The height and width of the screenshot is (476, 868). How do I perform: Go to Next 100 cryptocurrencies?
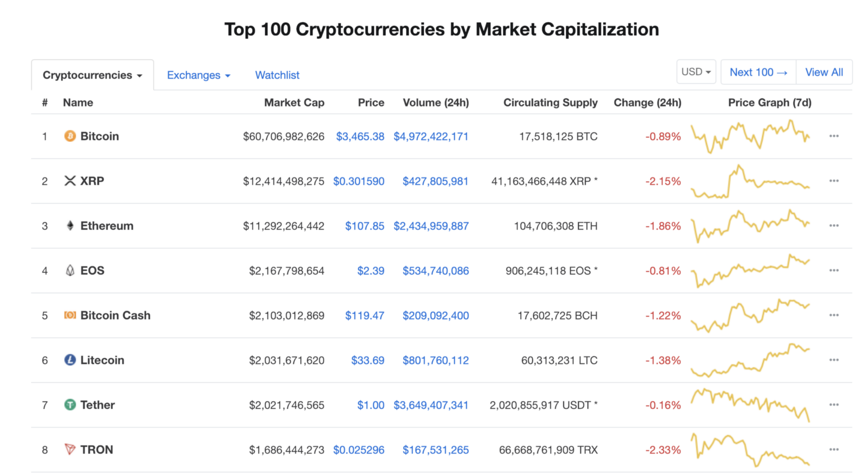758,72
